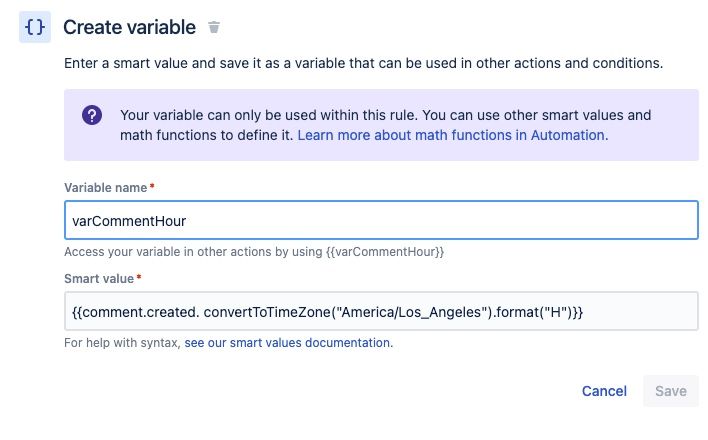Click the curly braces variable icon
The image size is (708, 440).
34,27
